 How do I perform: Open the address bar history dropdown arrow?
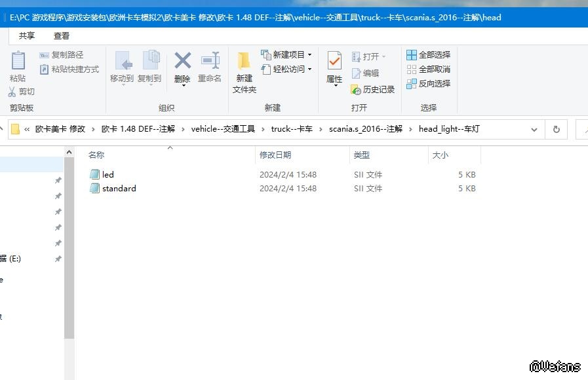coord(534,129)
